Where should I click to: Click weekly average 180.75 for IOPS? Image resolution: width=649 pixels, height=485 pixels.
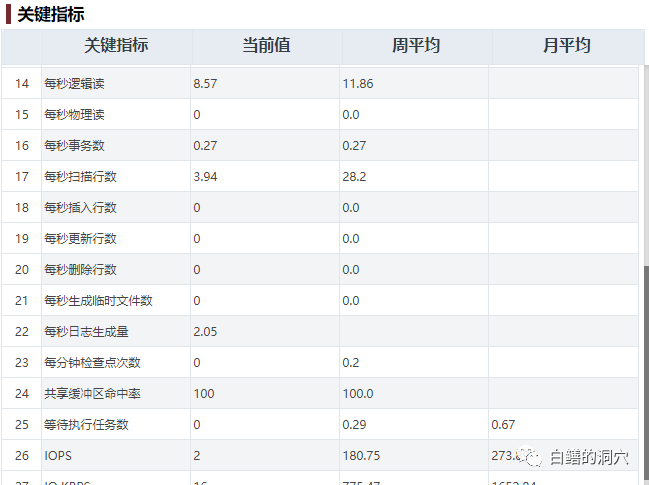[361, 456]
